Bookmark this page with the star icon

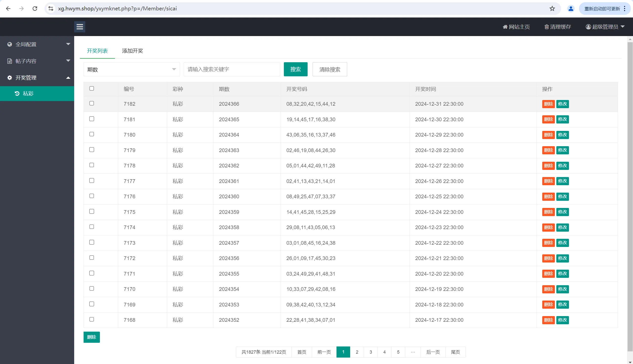tap(552, 8)
